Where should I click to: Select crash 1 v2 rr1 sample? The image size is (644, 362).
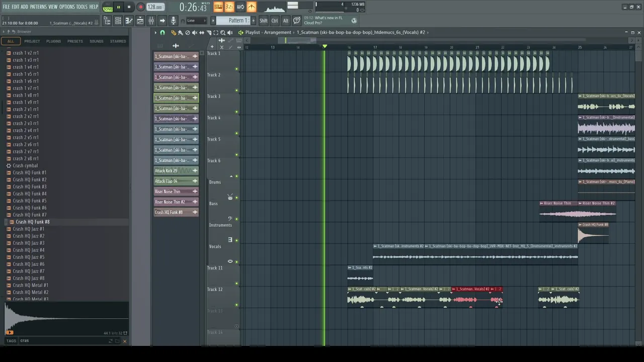tap(26, 53)
